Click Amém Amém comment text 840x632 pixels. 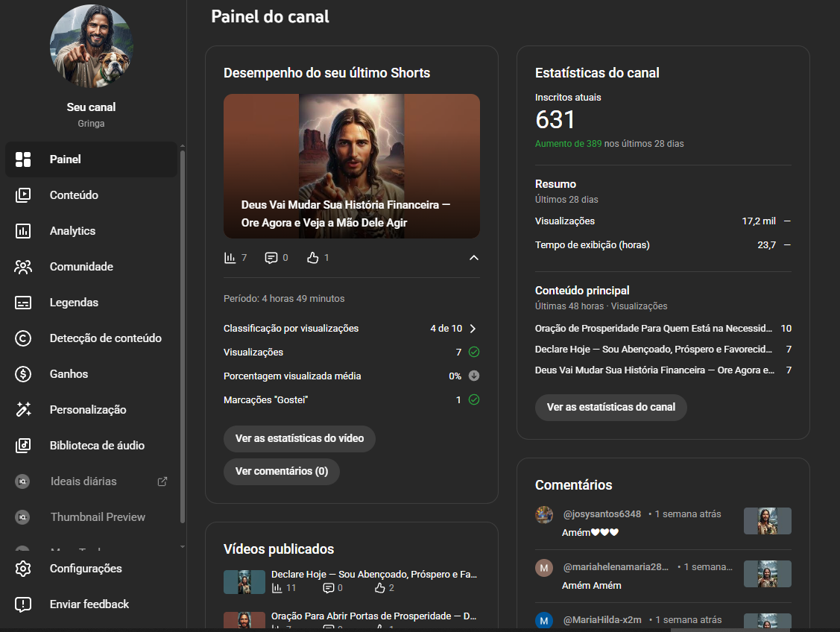(592, 585)
